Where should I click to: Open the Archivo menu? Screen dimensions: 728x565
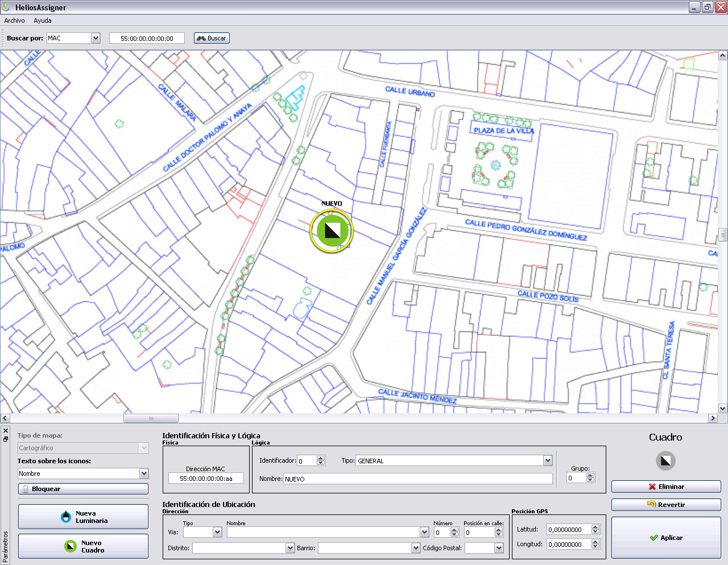point(14,20)
